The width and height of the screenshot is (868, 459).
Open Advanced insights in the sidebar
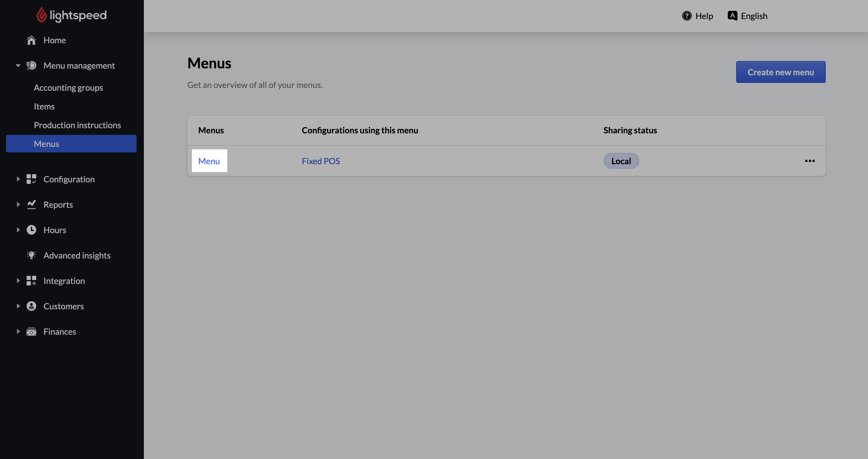point(77,255)
